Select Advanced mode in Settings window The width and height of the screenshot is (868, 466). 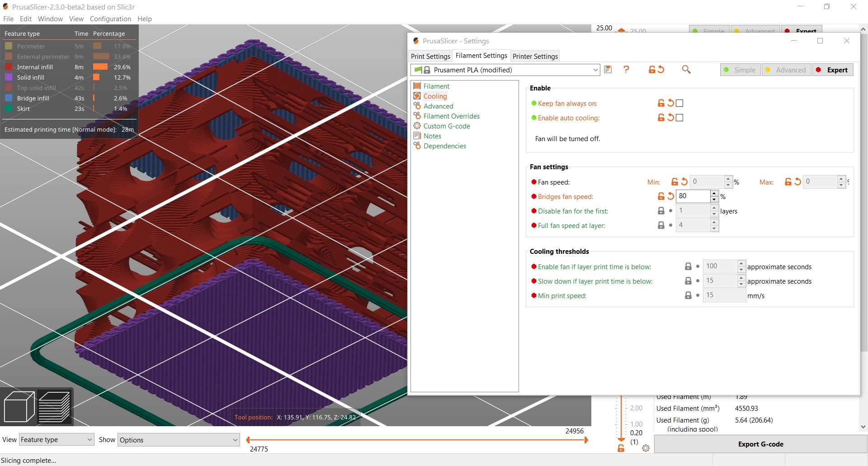786,70
